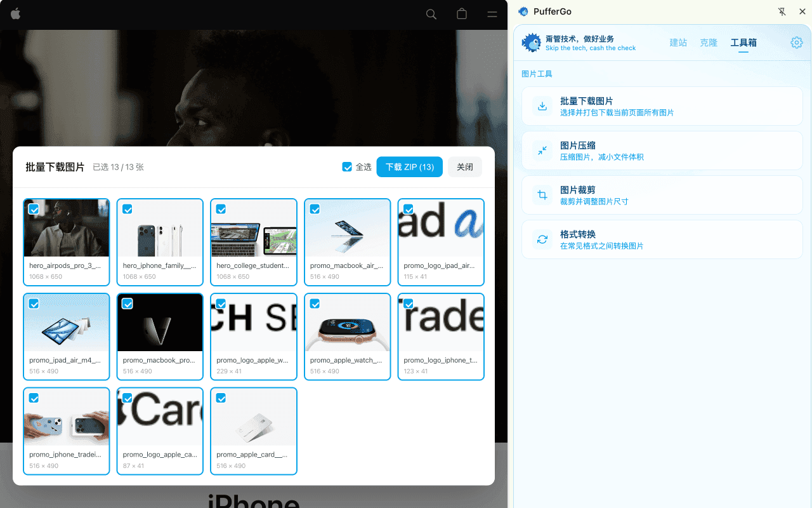
Task: Click the 123 × 41 size label
Action: click(416, 371)
